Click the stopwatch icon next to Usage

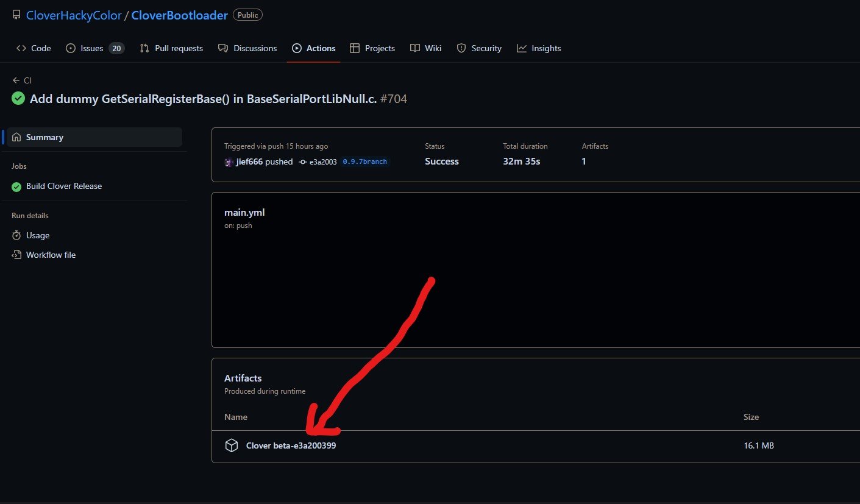coord(16,235)
